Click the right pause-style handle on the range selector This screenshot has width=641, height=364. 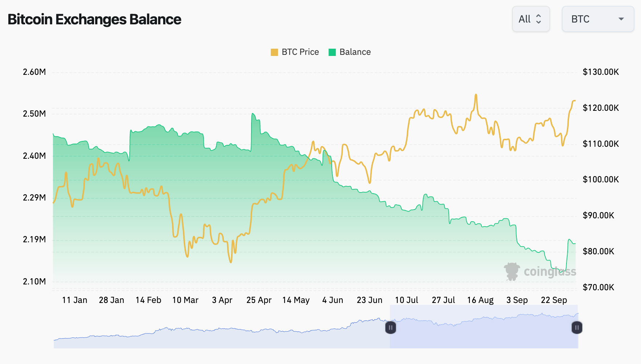(577, 327)
